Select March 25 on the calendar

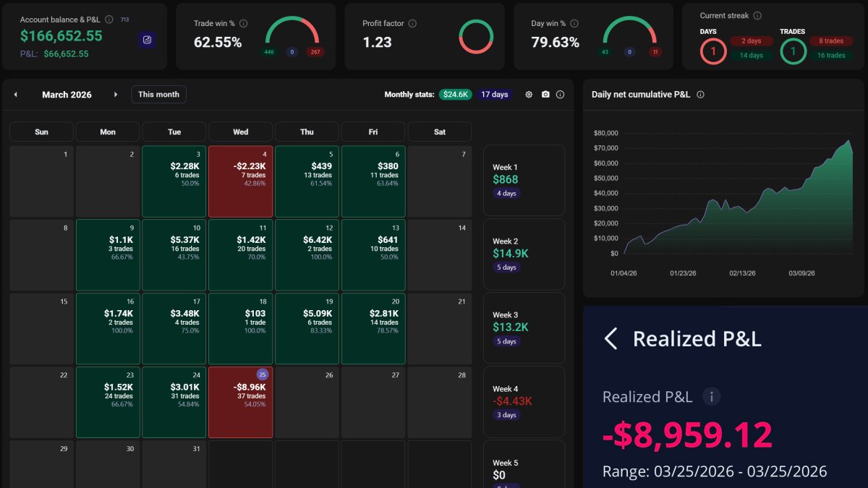240,401
